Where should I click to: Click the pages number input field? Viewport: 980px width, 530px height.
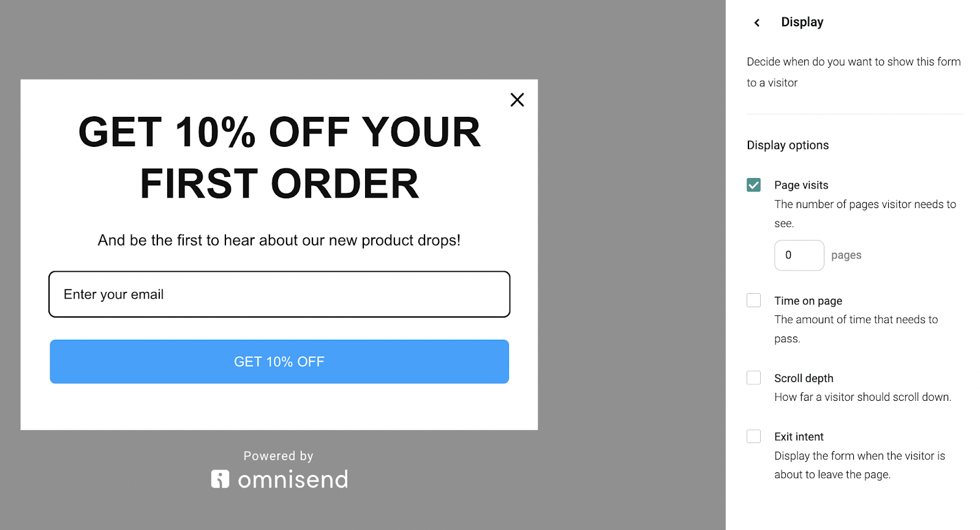[799, 255]
